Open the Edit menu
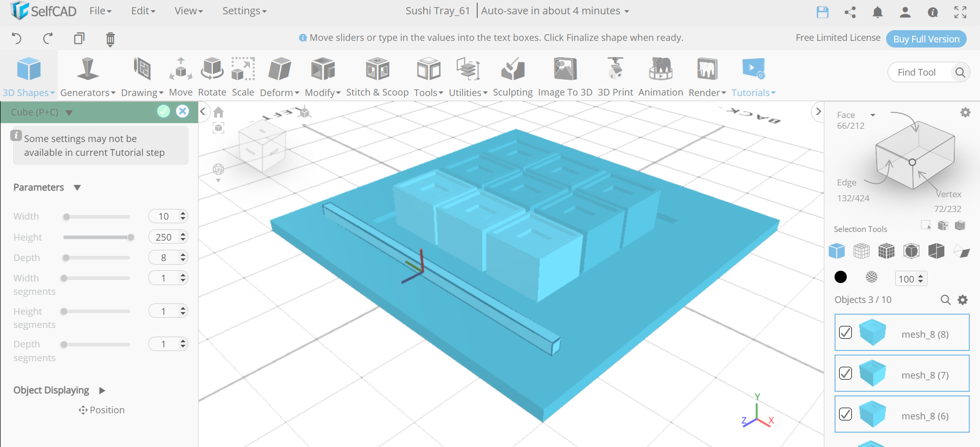 point(143,11)
